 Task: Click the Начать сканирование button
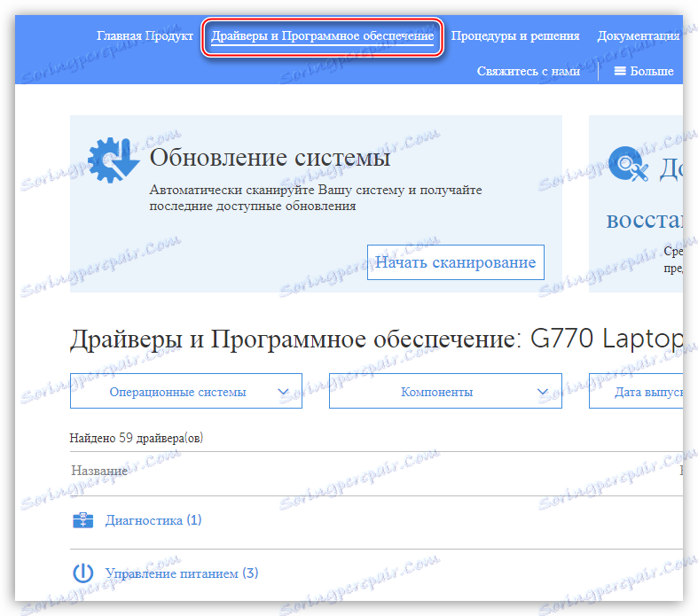tap(455, 262)
